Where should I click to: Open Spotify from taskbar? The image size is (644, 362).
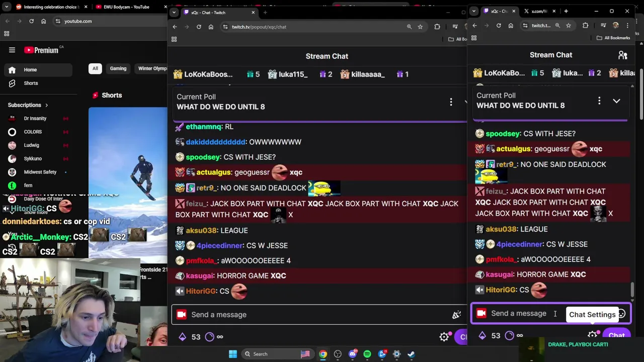(367, 354)
